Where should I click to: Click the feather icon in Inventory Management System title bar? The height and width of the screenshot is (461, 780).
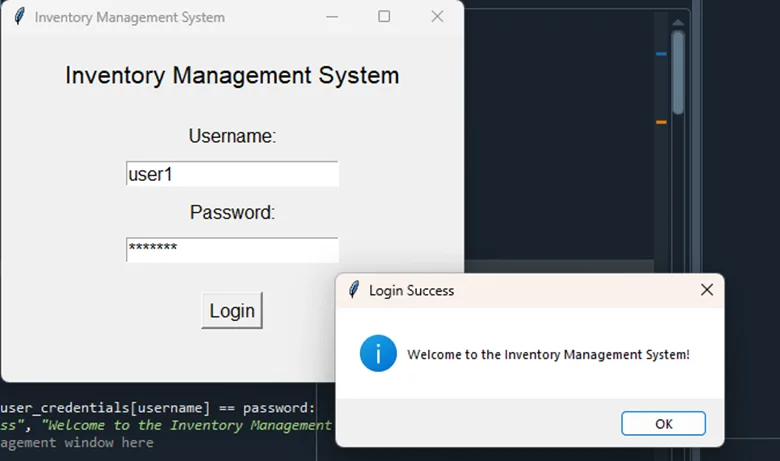[x=19, y=16]
